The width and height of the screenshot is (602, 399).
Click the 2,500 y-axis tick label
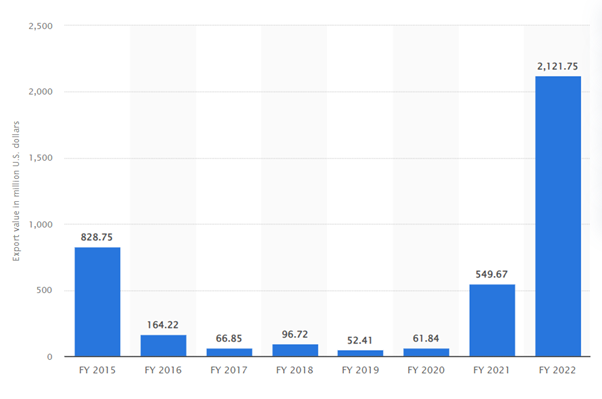[x=41, y=26]
